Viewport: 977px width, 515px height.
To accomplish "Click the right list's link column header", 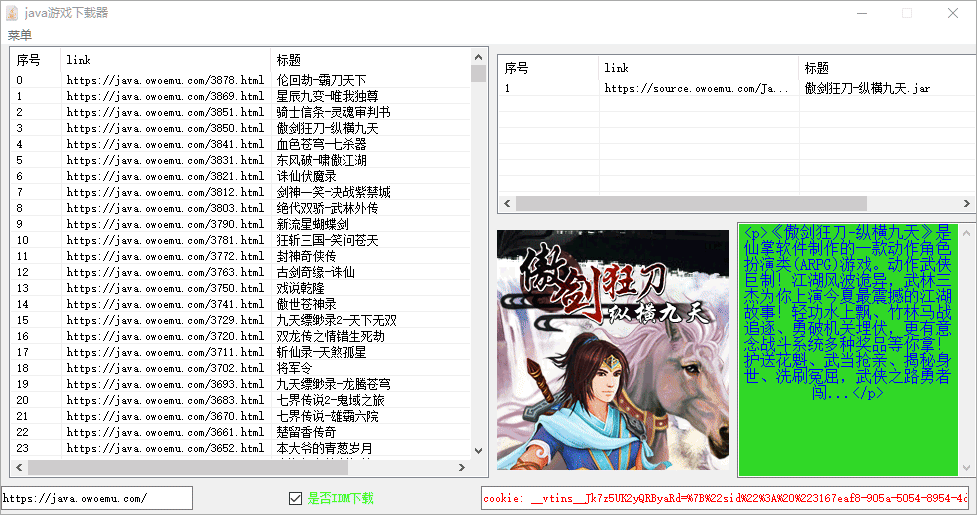I will click(x=699, y=68).
